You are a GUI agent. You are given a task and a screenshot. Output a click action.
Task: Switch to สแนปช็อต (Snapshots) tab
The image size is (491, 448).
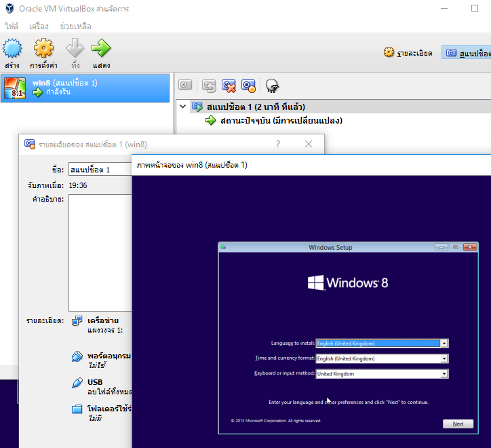pyautogui.click(x=467, y=53)
